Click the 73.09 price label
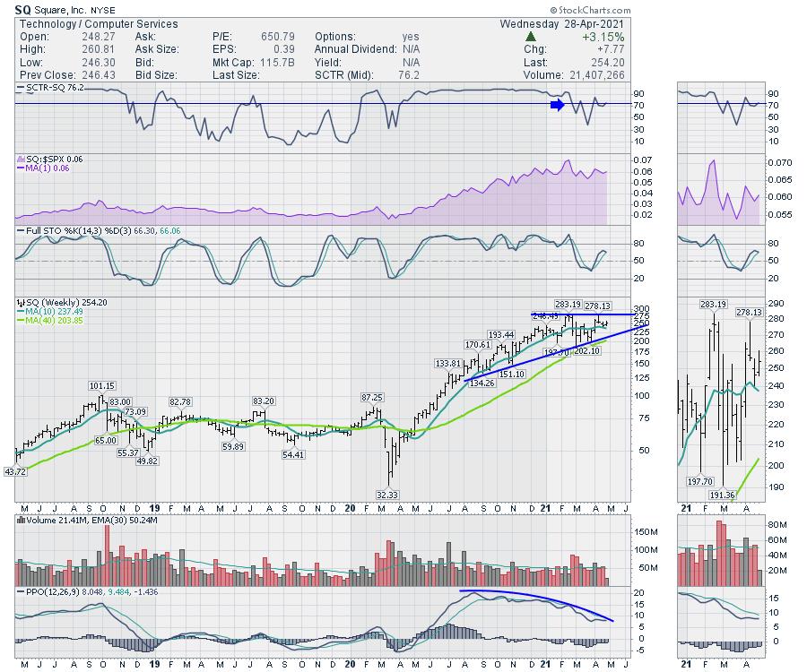This screenshot has height=672, width=807. point(135,411)
